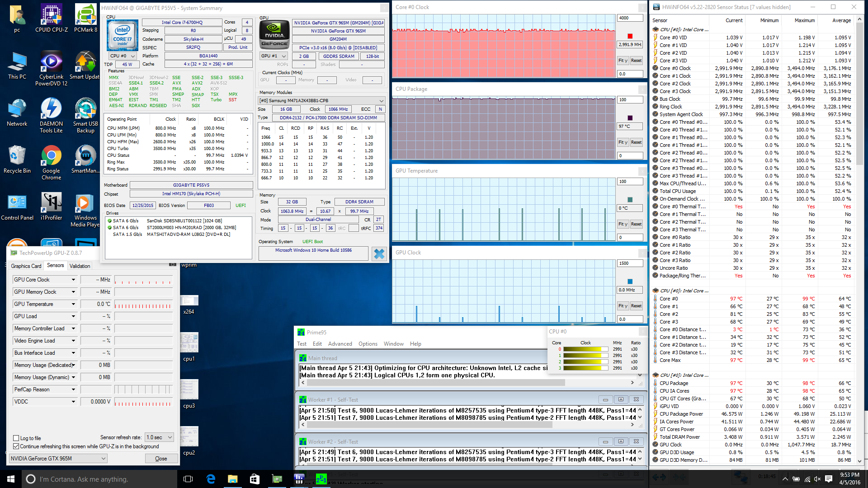Viewport: 868px width, 488px height.
Task: Select the CPU Package Power sensor row
Action: 753,414
